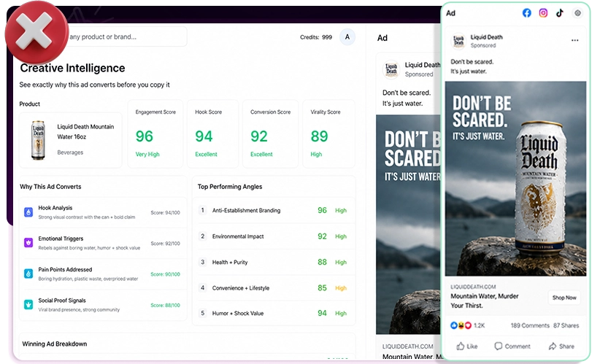Click the Hook Analysis title text
The height and width of the screenshot is (364, 592).
pos(55,208)
